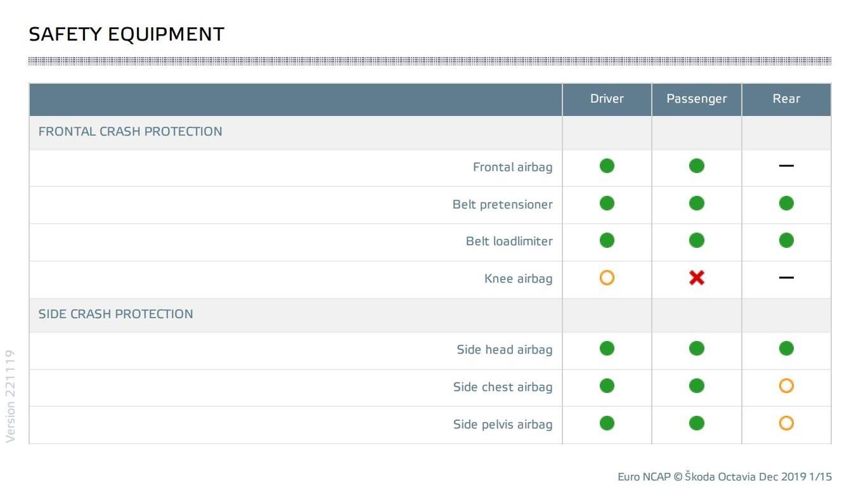
Task: Click the black dash for rear frontal airbag
Action: coord(786,166)
